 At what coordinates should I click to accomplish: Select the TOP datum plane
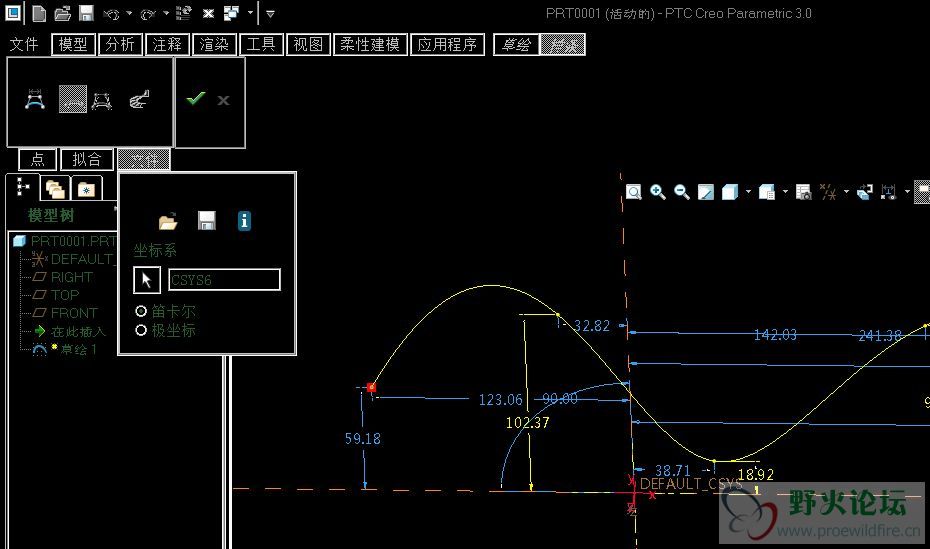click(56, 295)
